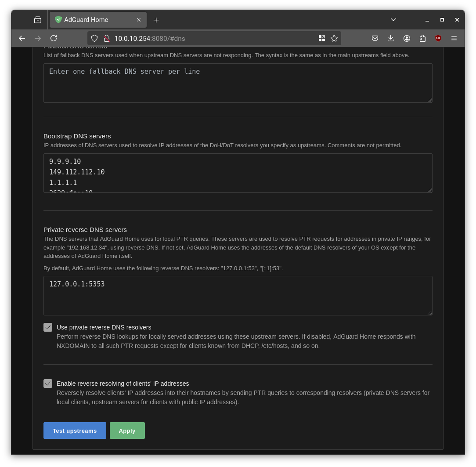This screenshot has width=476, height=467.
Task: Reload the AdGuard Home page
Action: point(54,38)
